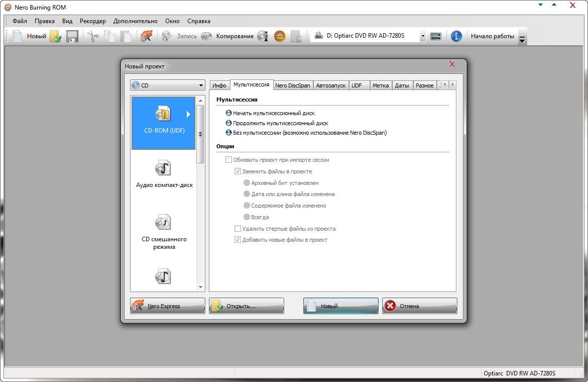
Task: Choose 'Без мультисессии' radio button
Action: pos(229,133)
